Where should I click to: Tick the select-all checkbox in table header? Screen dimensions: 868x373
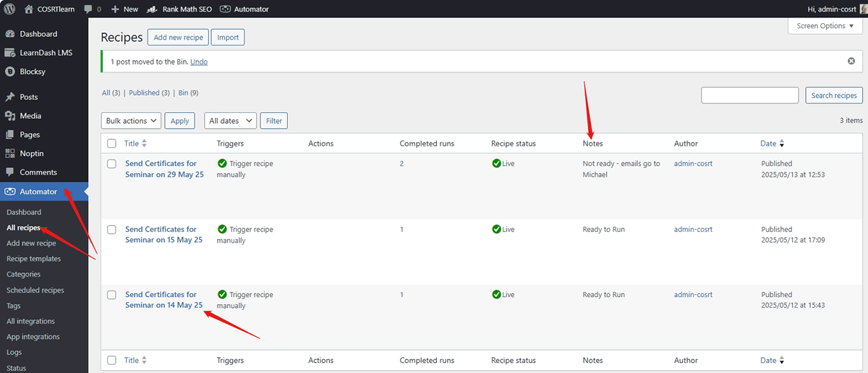tap(111, 143)
